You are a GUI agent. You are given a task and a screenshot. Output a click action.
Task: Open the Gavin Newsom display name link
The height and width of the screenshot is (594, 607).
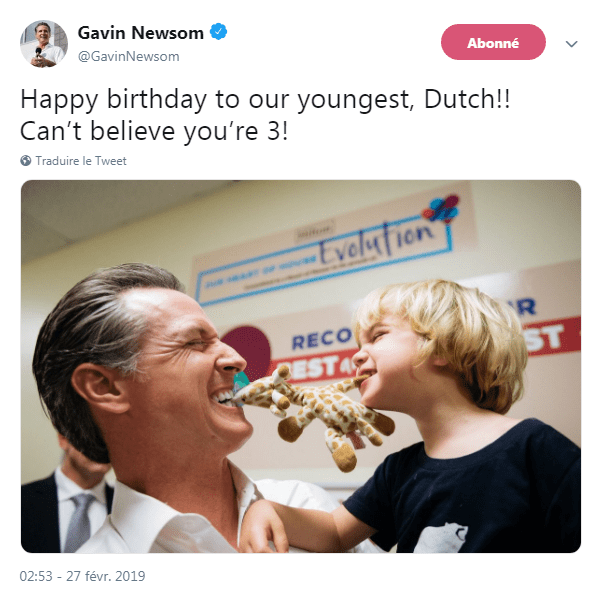click(x=140, y=33)
